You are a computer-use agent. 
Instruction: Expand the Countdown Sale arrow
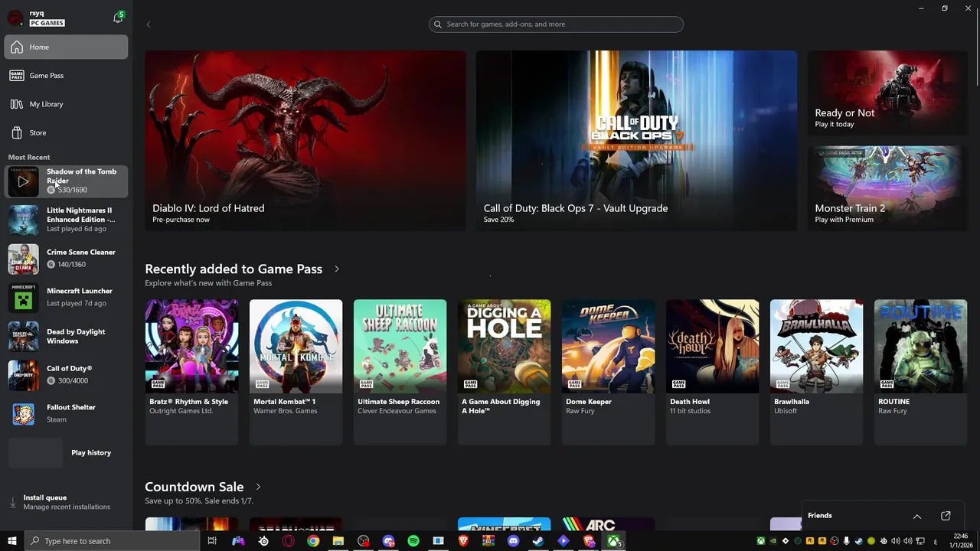coord(258,487)
